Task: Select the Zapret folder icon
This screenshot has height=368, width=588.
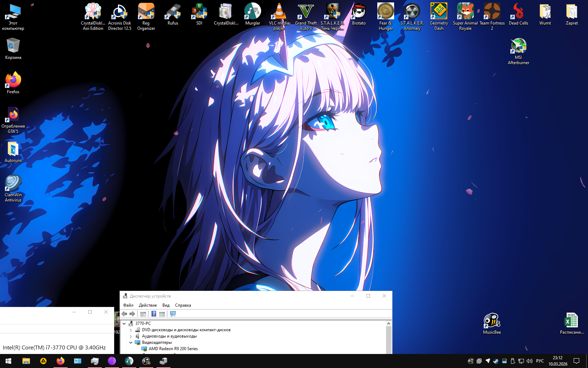Action: tap(572, 14)
